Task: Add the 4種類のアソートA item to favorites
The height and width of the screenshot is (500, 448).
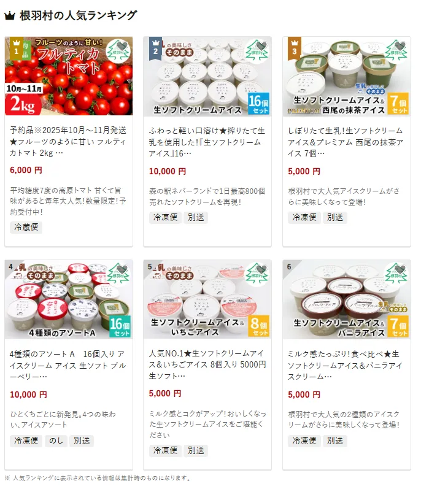Action: (123, 269)
